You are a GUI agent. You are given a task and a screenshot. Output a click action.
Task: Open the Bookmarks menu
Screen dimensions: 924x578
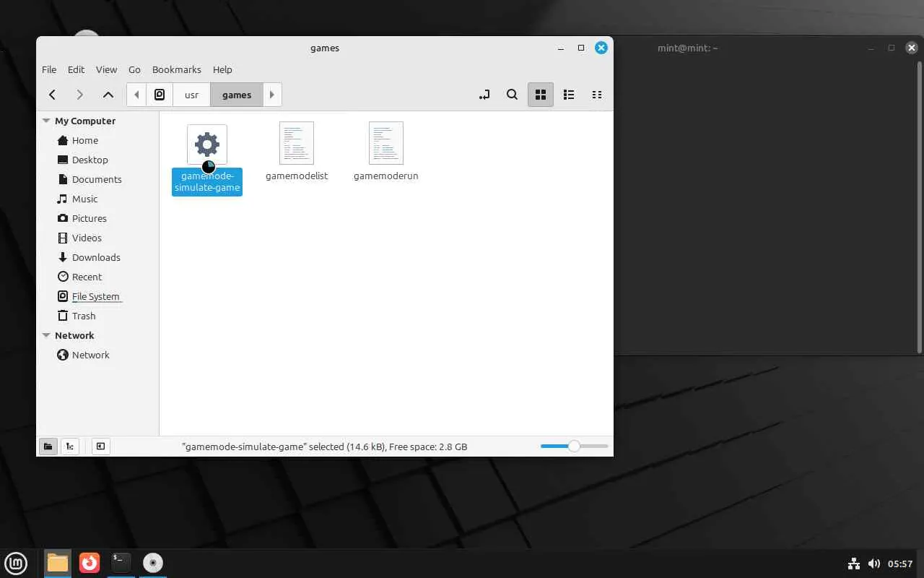pos(177,69)
